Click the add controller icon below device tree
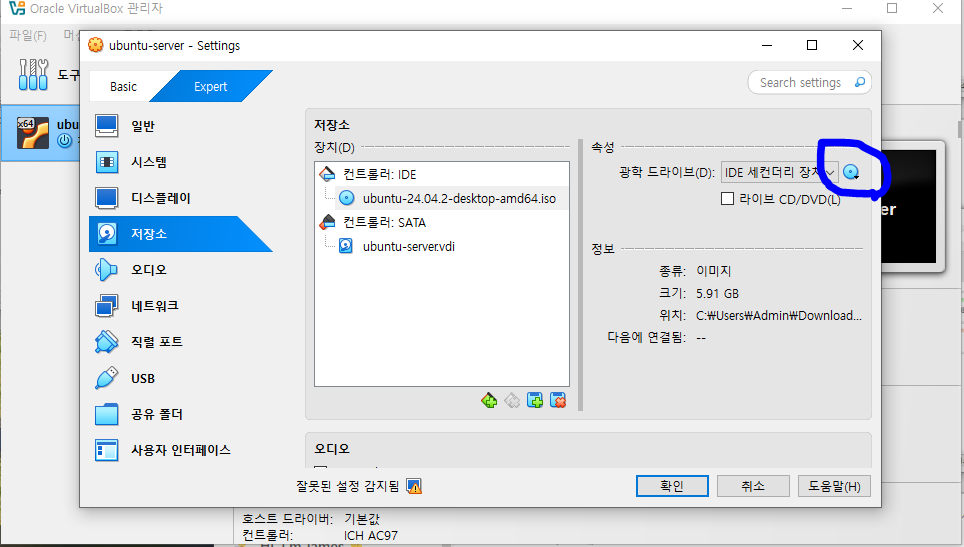 click(489, 401)
